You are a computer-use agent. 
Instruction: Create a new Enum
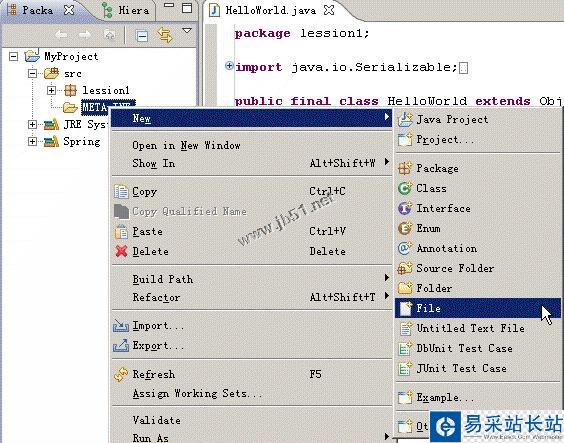point(478,228)
